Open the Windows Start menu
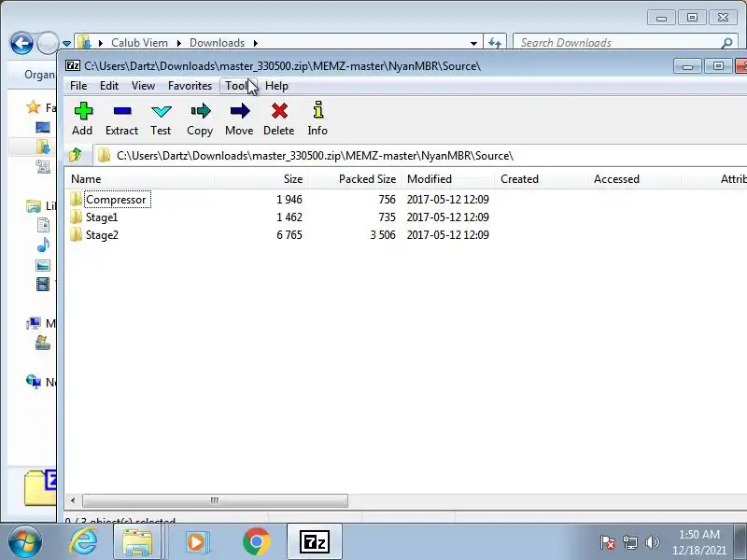The width and height of the screenshot is (747, 560). pos(24,542)
